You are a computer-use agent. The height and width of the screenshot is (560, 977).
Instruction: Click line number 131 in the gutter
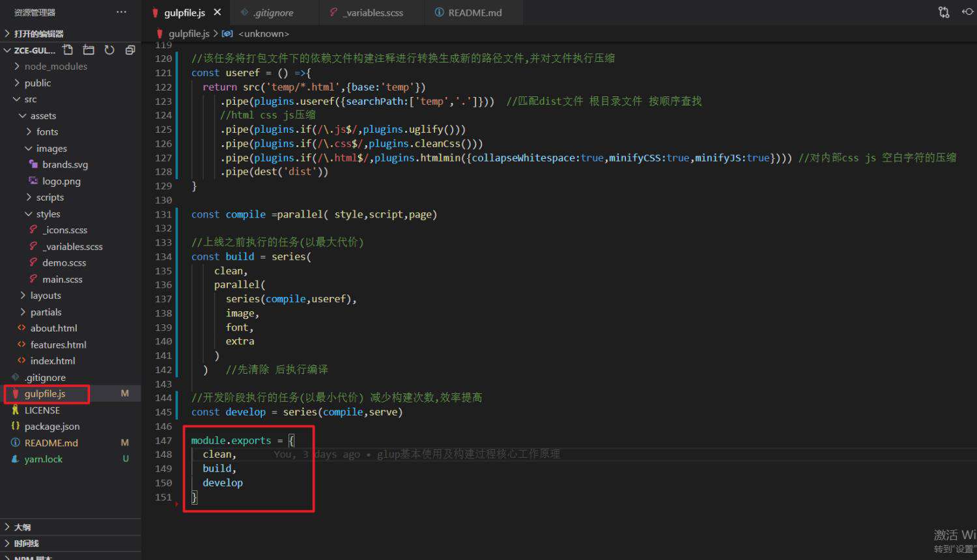pyautogui.click(x=163, y=214)
